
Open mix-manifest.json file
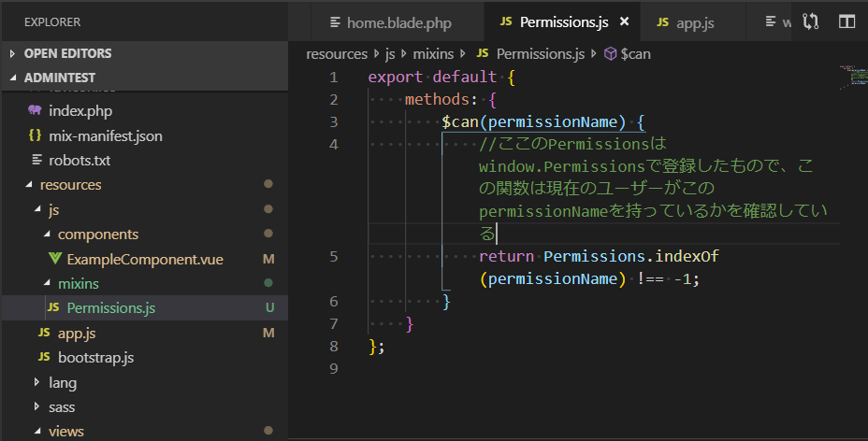click(x=105, y=136)
